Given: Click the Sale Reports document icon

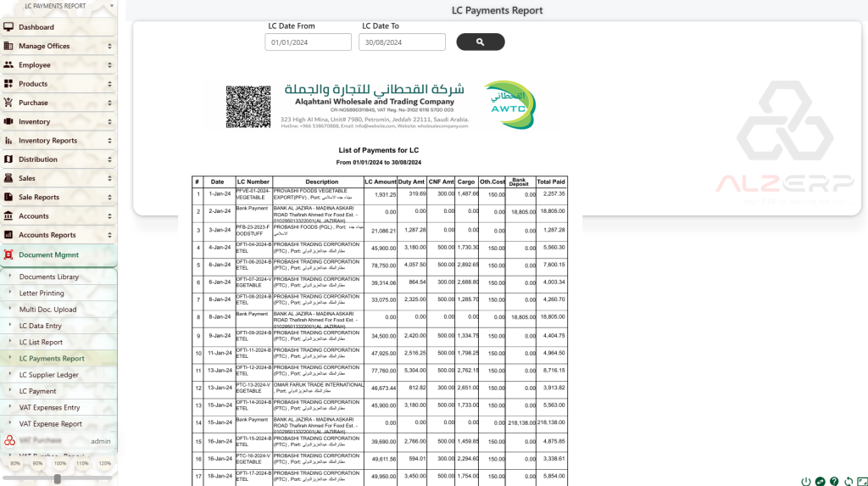Looking at the screenshot, I should point(8,197).
